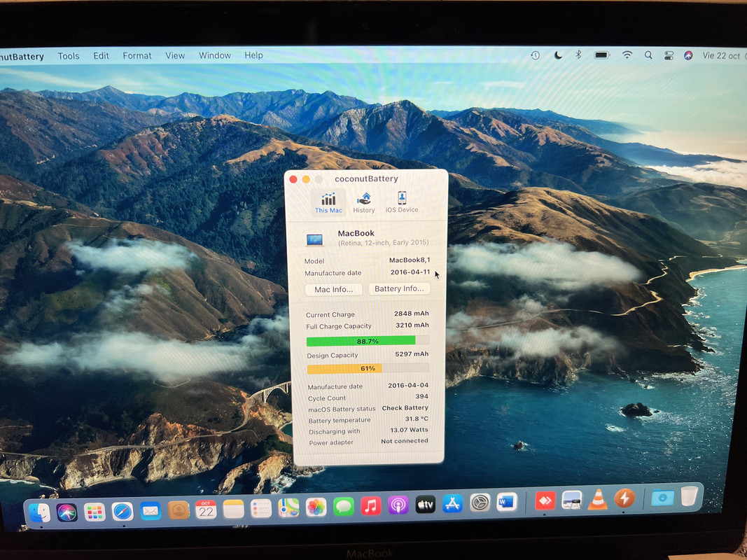Open Launchpad from the Dock

click(95, 512)
